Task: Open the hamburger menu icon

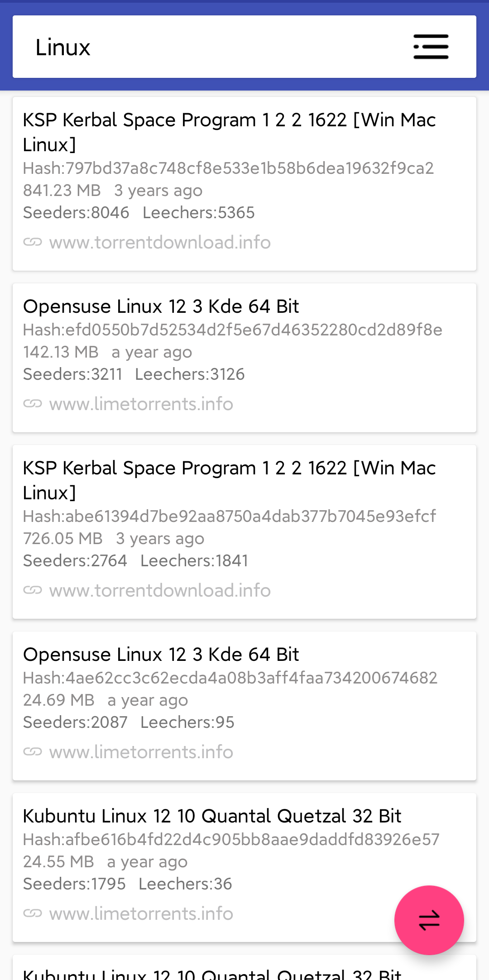Action: [431, 47]
